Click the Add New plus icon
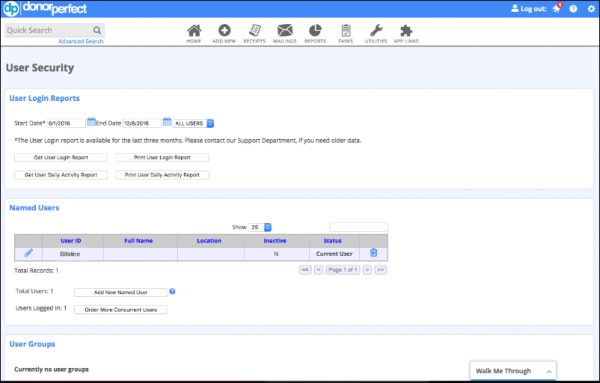This screenshot has height=383, width=600. (224, 30)
